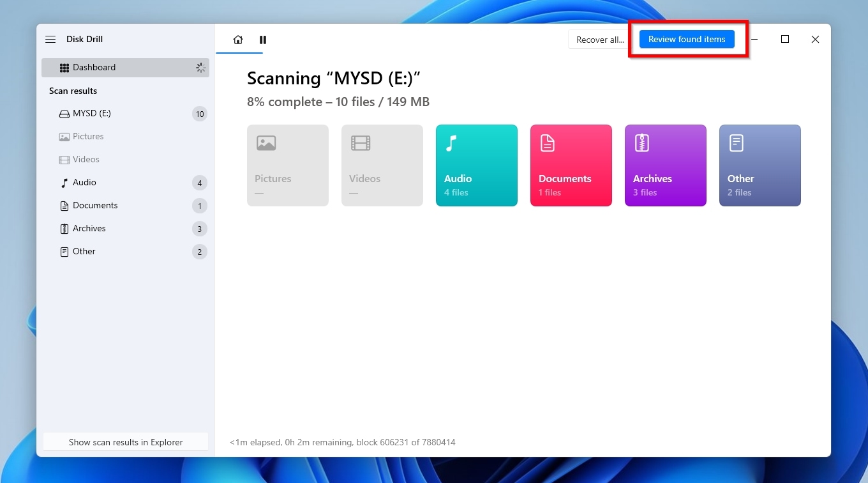Select Audio in the sidebar

click(125, 183)
